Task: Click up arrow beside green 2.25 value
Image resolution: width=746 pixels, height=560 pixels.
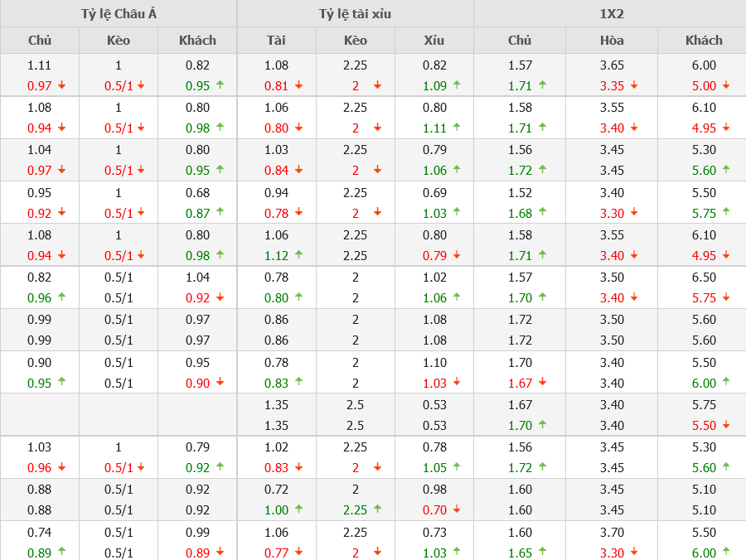Action: coord(378,510)
